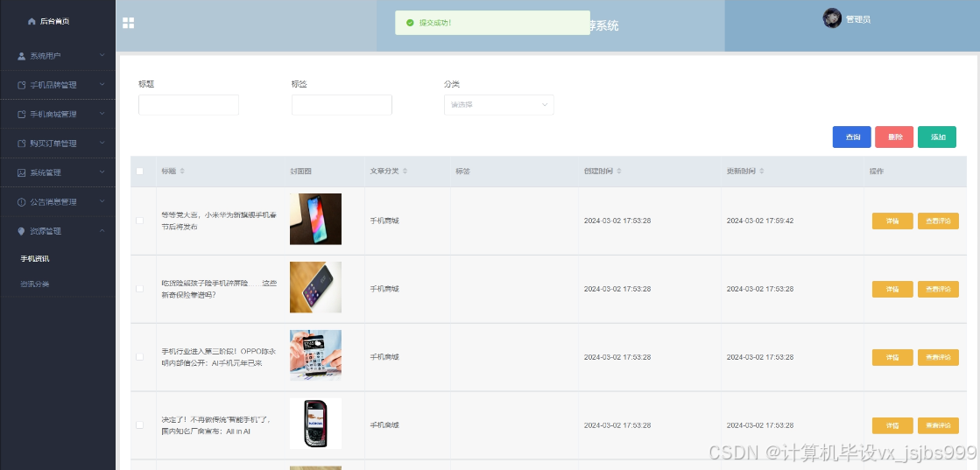Click the blue 查询 search button
The height and width of the screenshot is (470, 980).
click(x=852, y=137)
